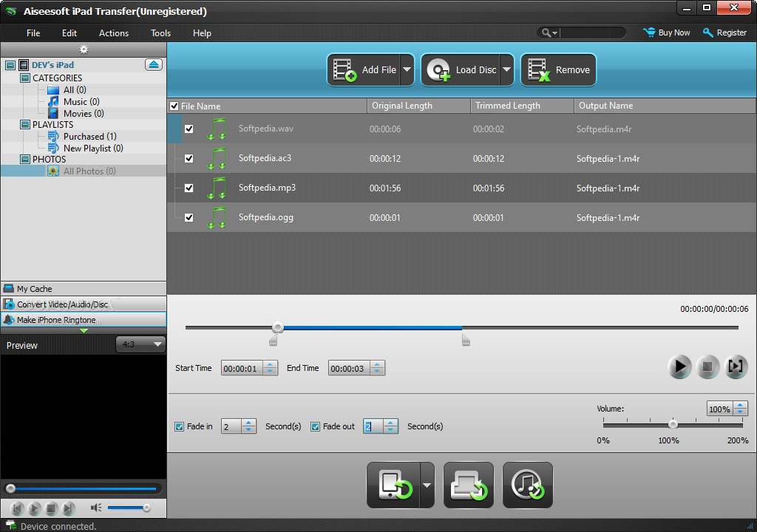Image resolution: width=757 pixels, height=532 pixels.
Task: Click the Start Time spinner arrows
Action: [x=271, y=369]
